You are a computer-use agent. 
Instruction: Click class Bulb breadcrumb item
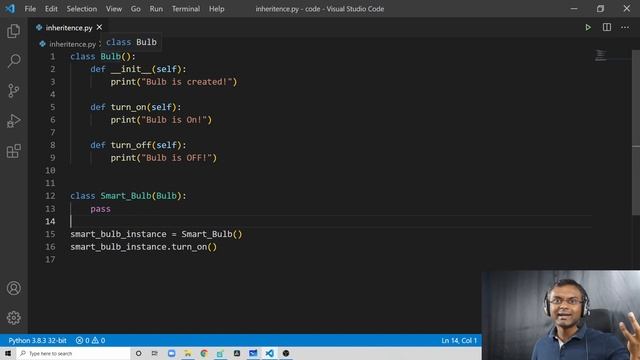click(131, 42)
